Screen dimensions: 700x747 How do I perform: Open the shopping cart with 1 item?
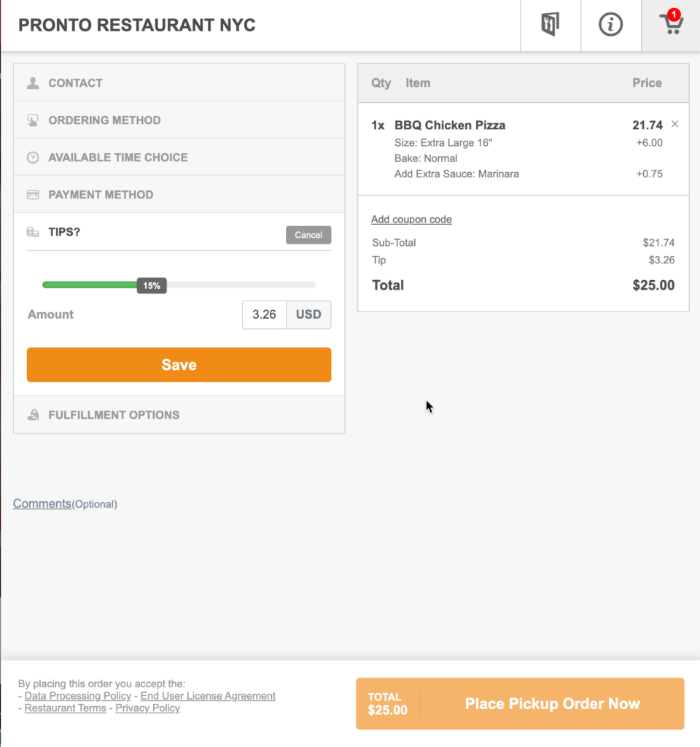coord(671,24)
